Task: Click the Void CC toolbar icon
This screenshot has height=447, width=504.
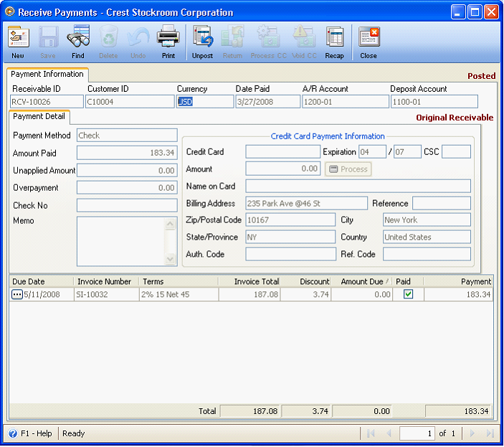Action: [x=304, y=37]
